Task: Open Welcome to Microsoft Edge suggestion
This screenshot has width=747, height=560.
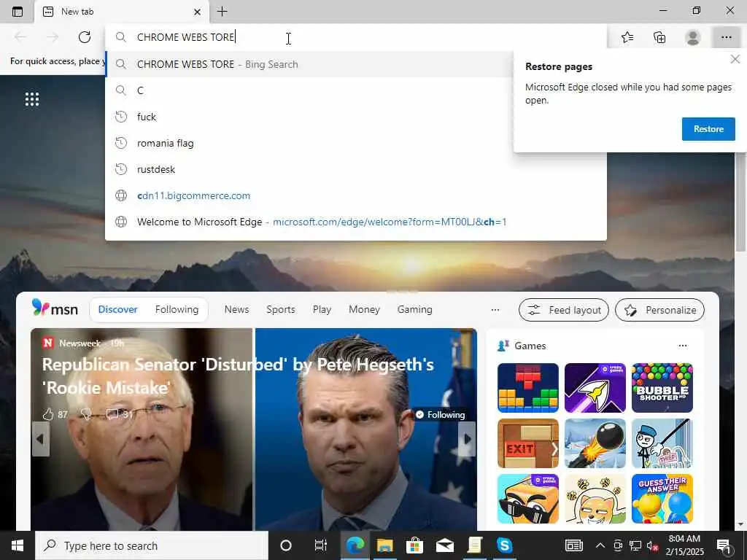Action: click(x=356, y=222)
